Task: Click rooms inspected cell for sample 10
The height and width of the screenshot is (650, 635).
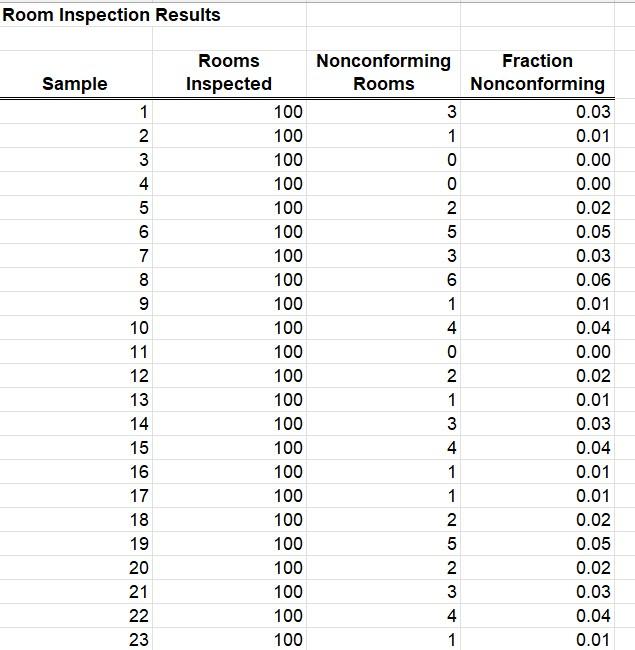Action: [x=229, y=328]
